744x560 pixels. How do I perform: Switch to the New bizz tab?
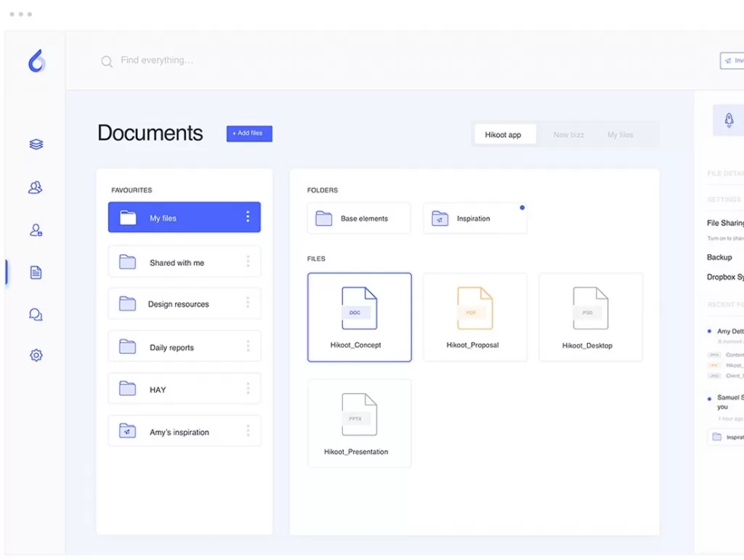coord(568,135)
